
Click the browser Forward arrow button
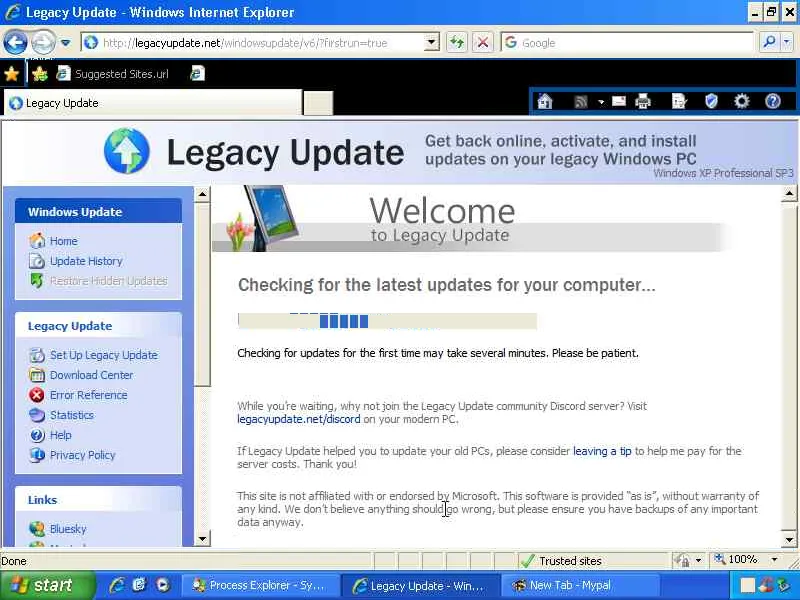point(43,43)
